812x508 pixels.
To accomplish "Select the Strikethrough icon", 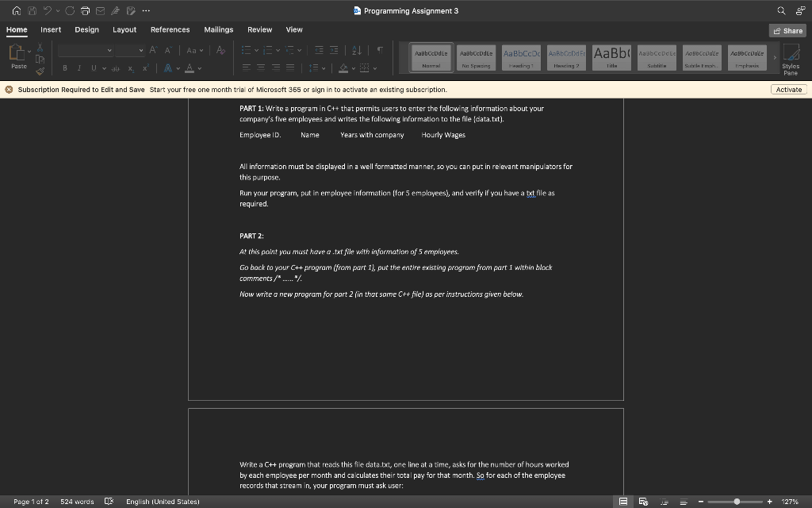I will [x=117, y=67].
